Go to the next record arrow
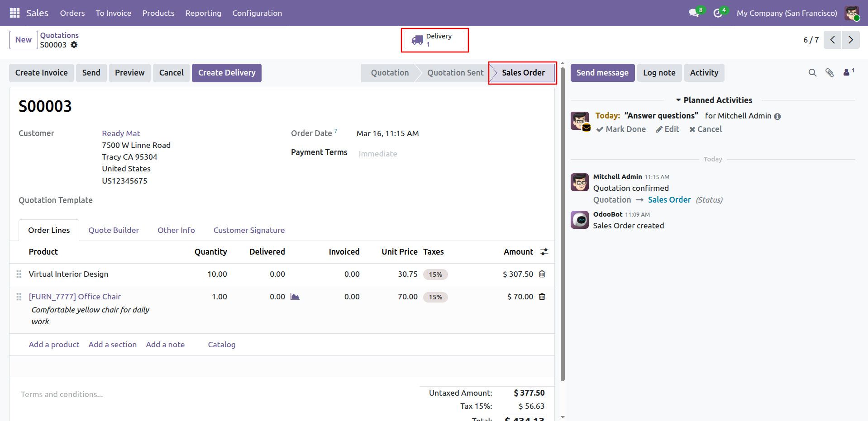Viewport: 868px width, 421px height. 850,40
